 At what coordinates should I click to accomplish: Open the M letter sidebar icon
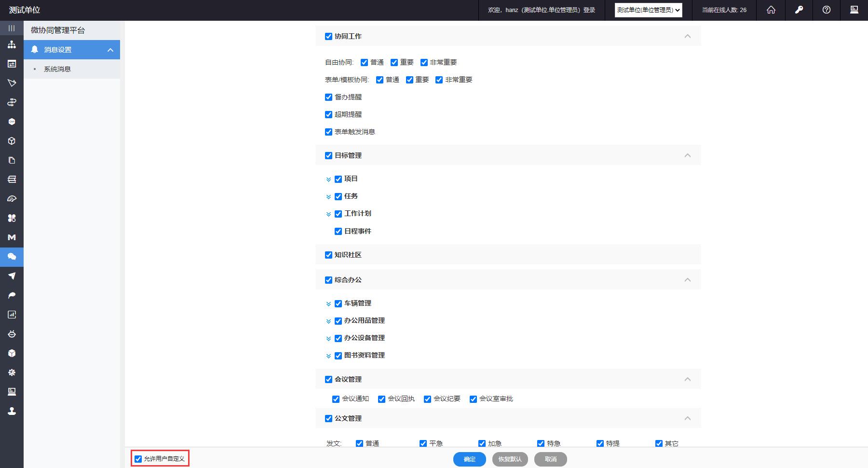coord(12,237)
